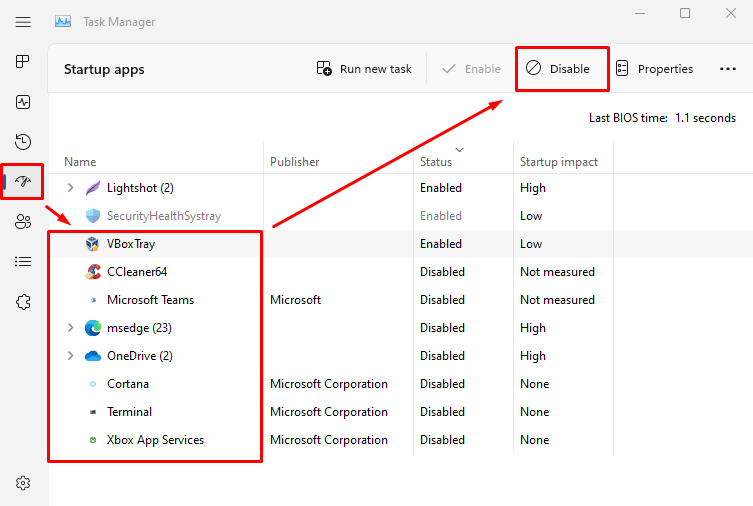Expand the Lightshot (2) group
Viewport: 753px width, 506px height.
tap(71, 188)
